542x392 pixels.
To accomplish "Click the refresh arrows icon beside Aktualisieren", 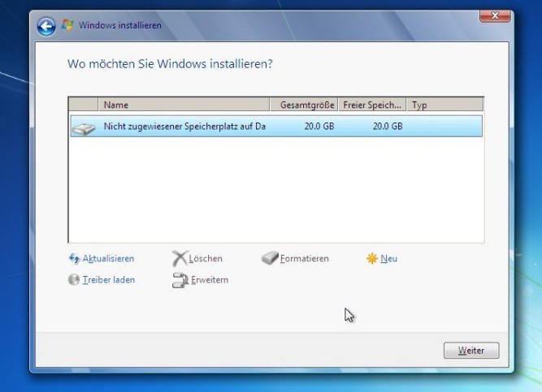I will [74, 258].
